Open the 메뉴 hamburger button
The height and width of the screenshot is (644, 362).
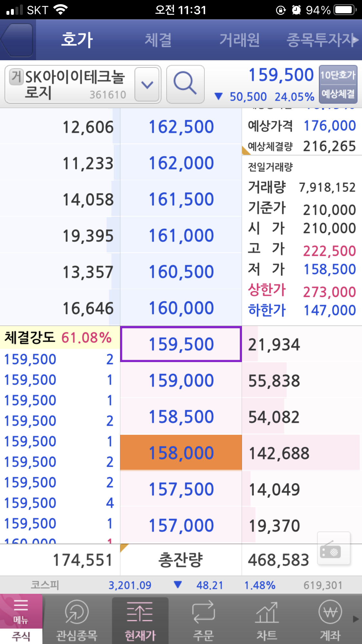pos(21,611)
